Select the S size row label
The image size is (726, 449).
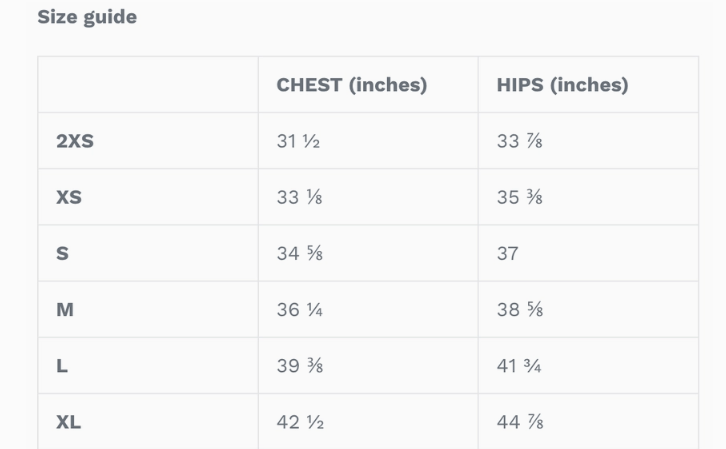click(x=63, y=253)
